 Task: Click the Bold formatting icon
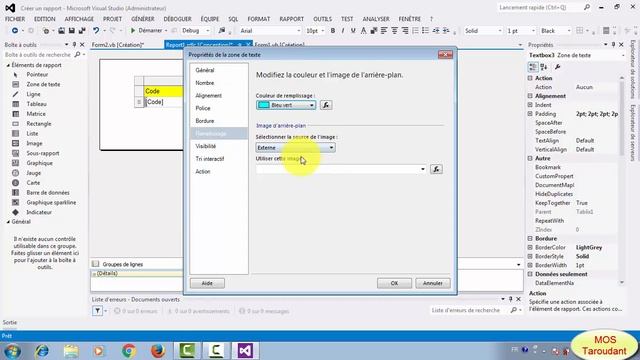(333, 31)
